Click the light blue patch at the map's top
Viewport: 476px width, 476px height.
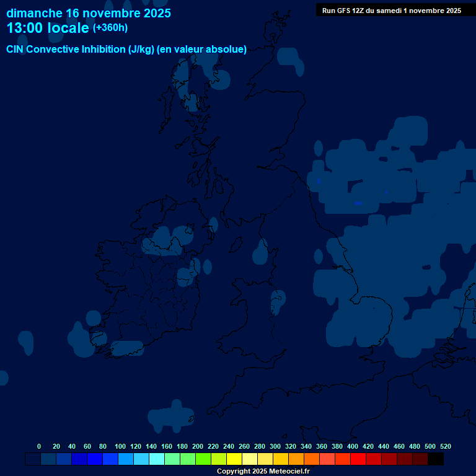click(x=291, y=59)
